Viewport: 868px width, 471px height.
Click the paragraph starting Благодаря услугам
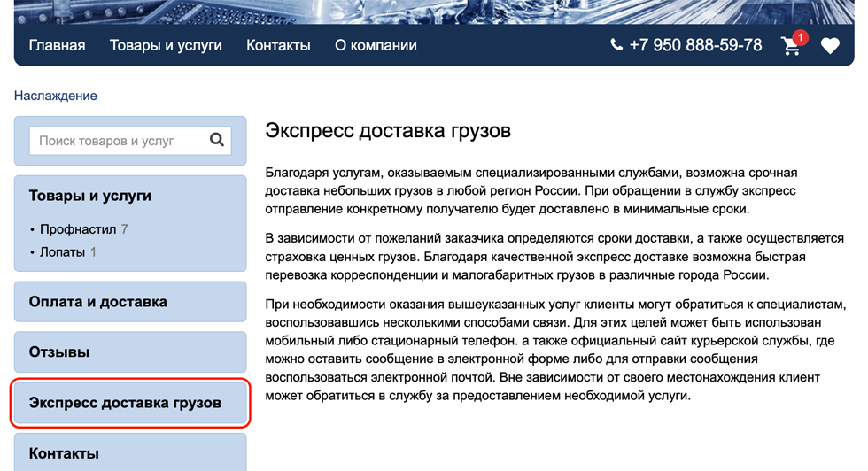click(531, 191)
